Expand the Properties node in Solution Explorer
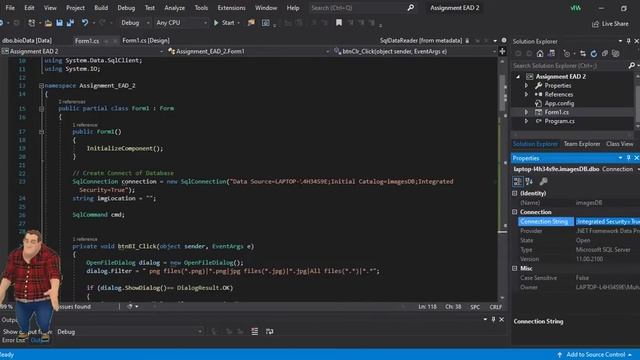640x360 pixels. 526,86
